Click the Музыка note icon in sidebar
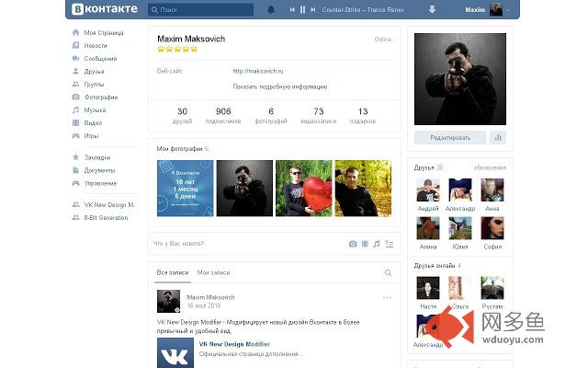Image resolution: width=588 pixels, height=368 pixels. (75, 110)
